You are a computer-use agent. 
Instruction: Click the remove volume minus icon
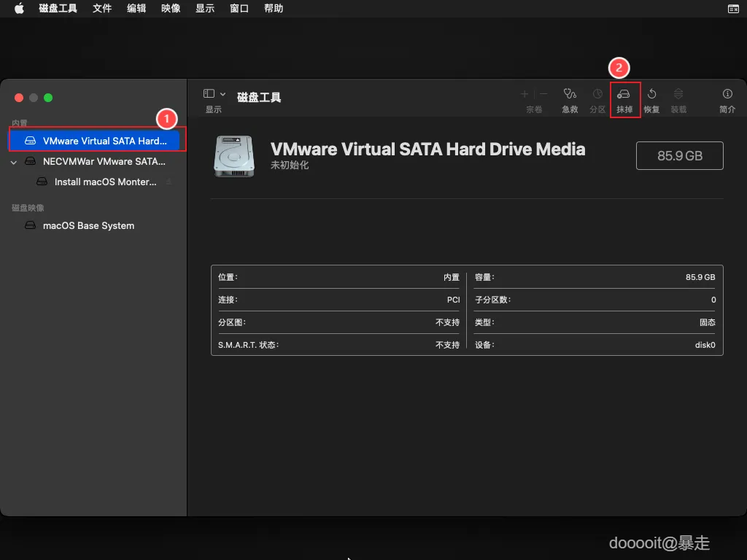pyautogui.click(x=543, y=94)
